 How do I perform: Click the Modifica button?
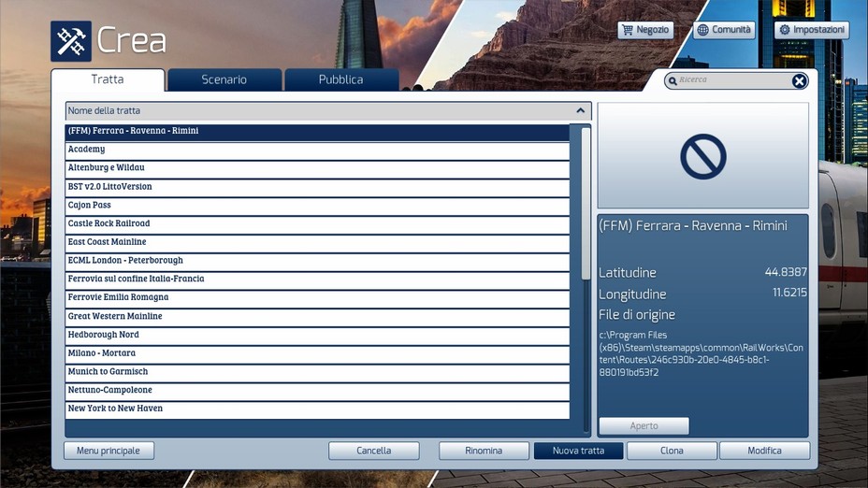(764, 451)
